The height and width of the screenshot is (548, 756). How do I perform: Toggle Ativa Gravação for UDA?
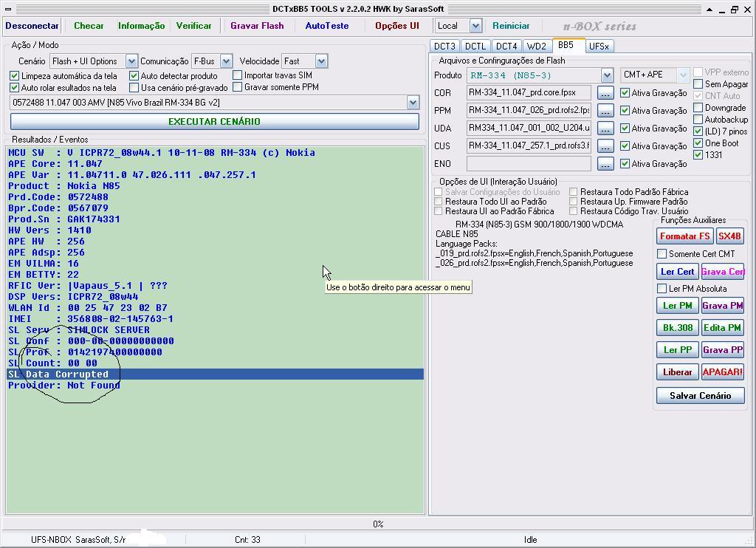pos(625,129)
